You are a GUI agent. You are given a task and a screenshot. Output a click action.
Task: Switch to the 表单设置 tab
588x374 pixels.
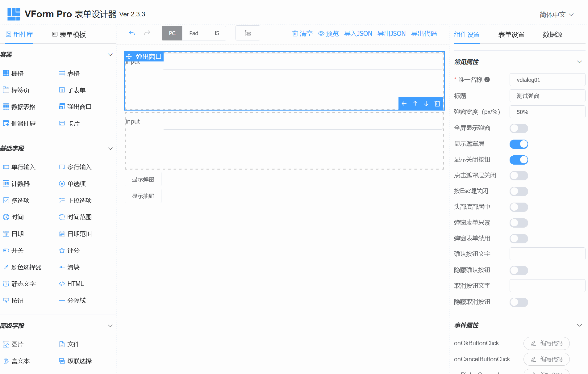511,35
